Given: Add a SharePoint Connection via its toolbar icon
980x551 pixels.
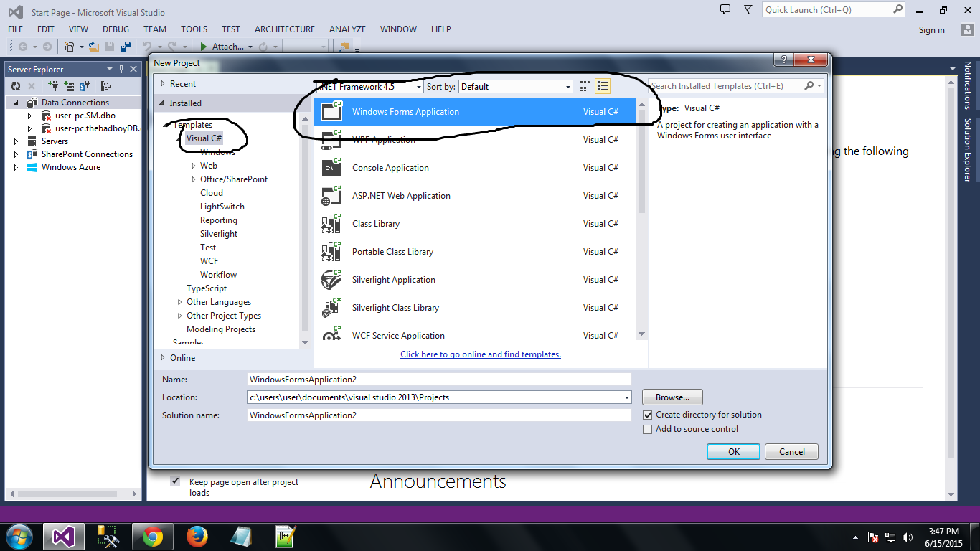Looking at the screenshot, I should [84, 86].
